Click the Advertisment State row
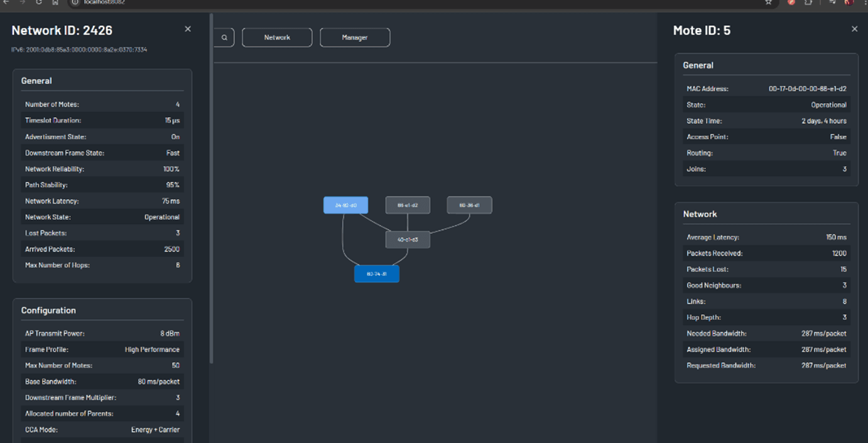The image size is (868, 443). point(102,137)
